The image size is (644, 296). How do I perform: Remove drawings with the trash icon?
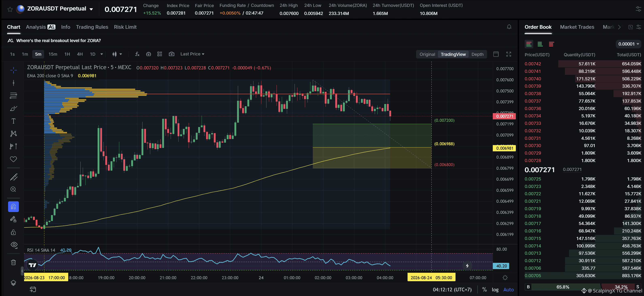pyautogui.click(x=14, y=262)
